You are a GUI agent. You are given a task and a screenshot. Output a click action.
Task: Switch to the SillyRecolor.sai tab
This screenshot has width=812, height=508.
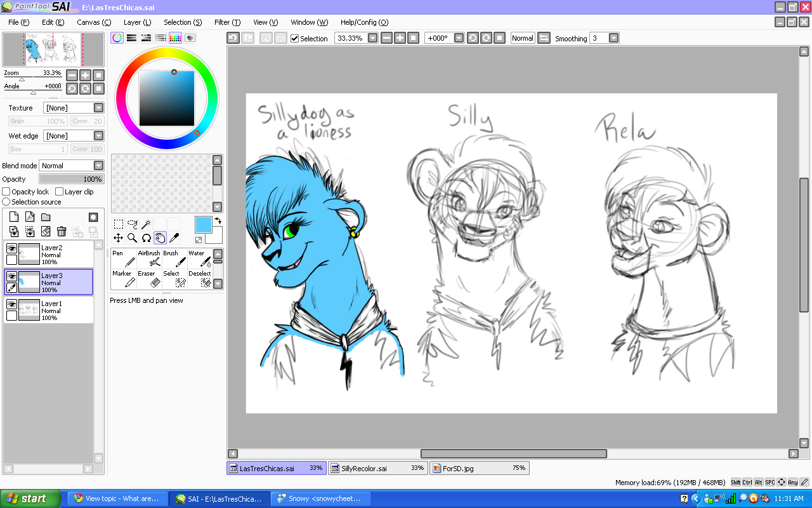[377, 468]
